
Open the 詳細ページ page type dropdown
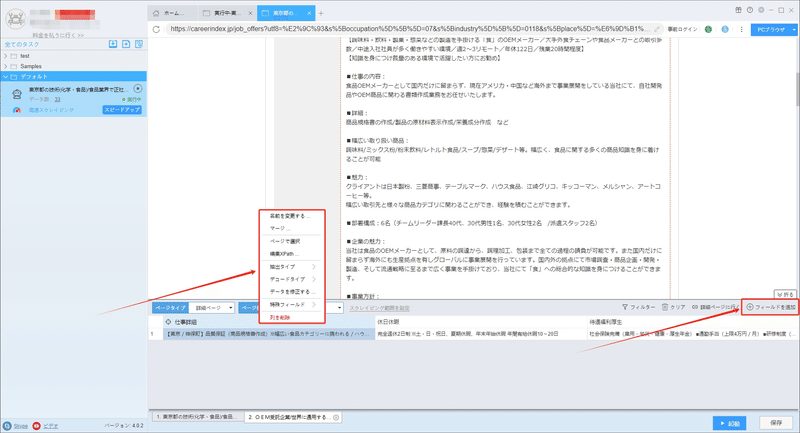[212, 308]
